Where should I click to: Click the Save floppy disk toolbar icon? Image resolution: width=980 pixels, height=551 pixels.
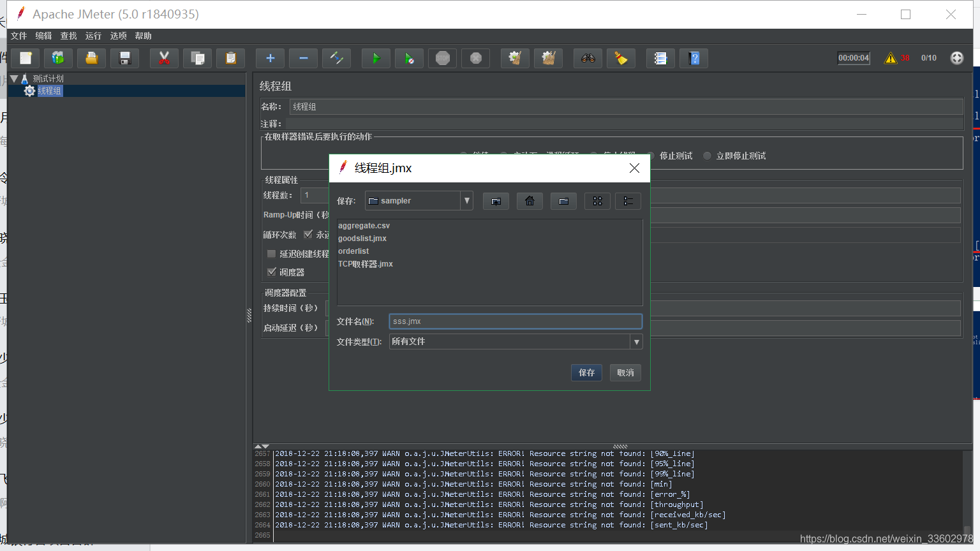pyautogui.click(x=125, y=58)
